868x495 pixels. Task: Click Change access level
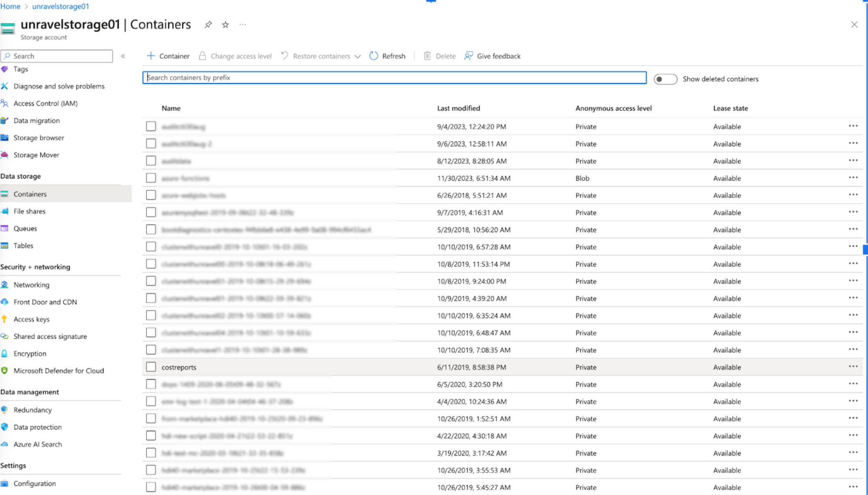(235, 56)
